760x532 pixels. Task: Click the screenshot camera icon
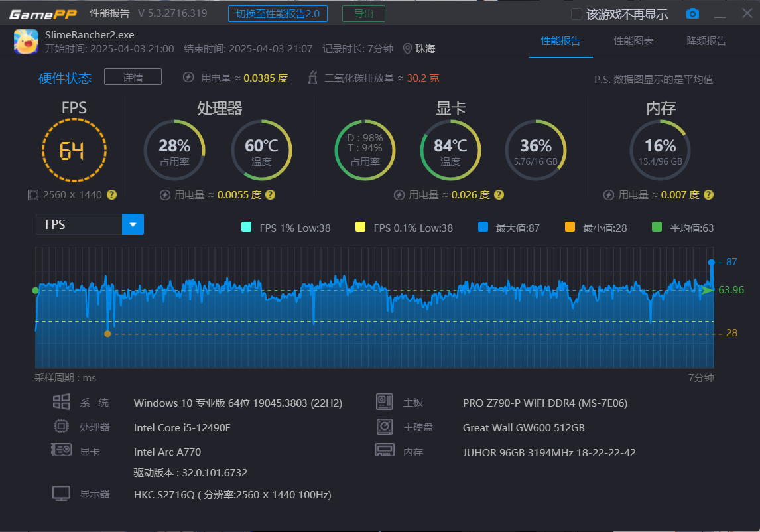(x=692, y=13)
